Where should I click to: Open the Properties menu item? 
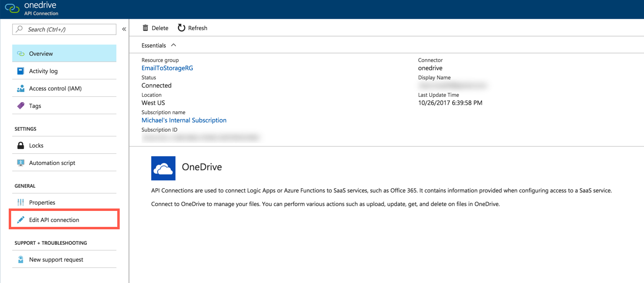pyautogui.click(x=64, y=203)
